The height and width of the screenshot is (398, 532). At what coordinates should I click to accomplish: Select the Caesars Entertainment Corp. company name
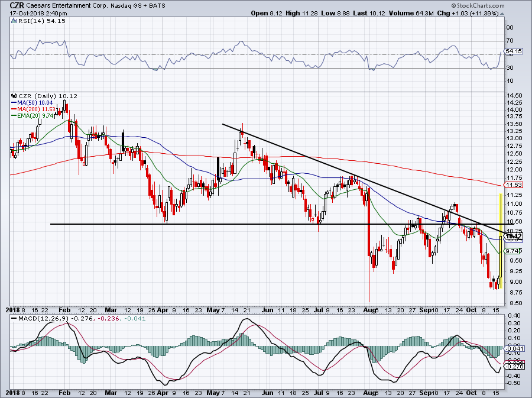(67, 6)
